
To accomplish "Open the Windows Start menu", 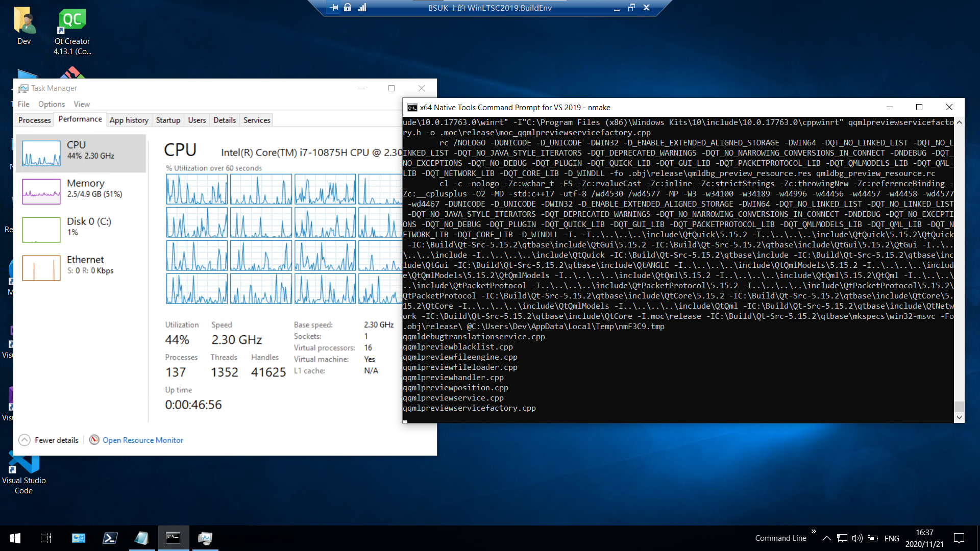I will point(15,538).
